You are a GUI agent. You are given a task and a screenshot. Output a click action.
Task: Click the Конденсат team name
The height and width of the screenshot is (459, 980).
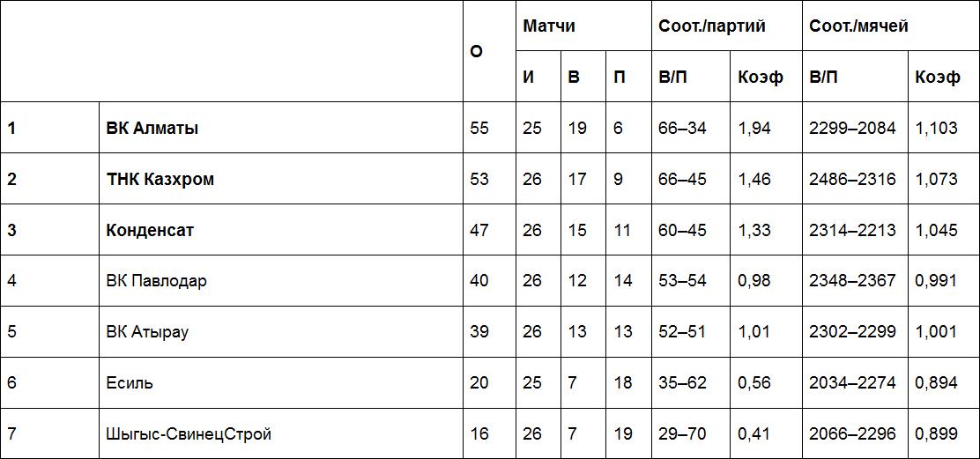150,230
